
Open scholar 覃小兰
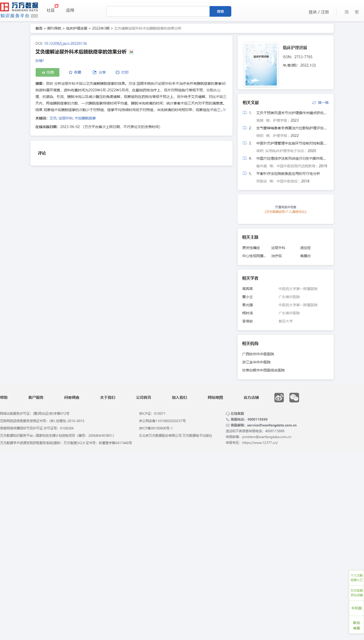[x=247, y=297]
